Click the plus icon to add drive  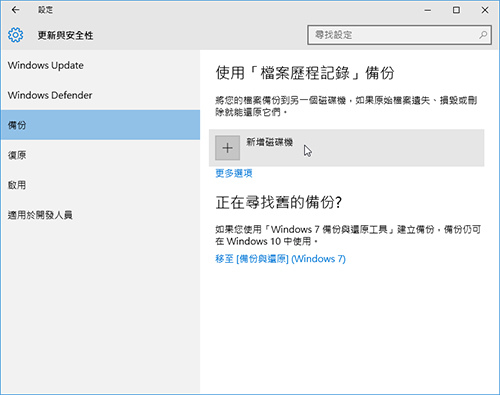tap(227, 148)
